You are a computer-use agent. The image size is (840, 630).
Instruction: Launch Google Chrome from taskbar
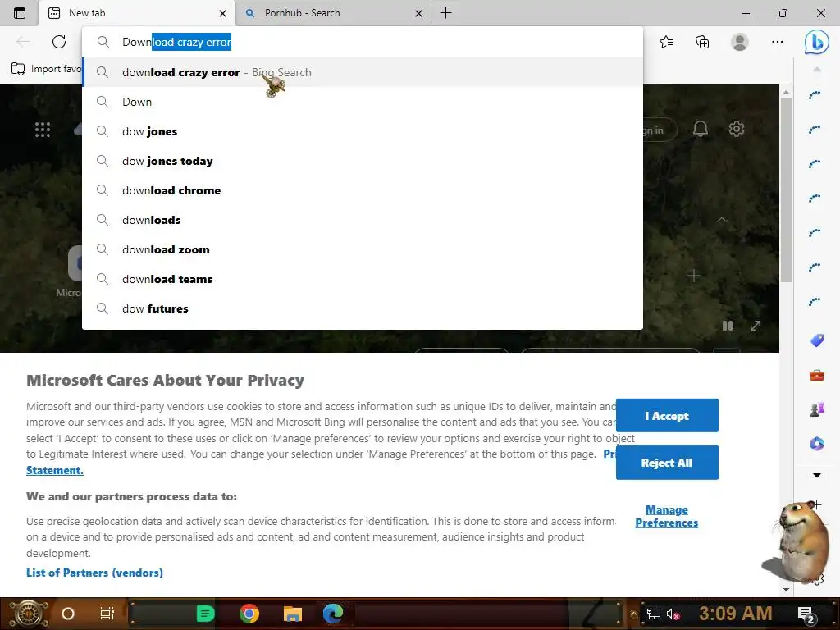(x=249, y=614)
